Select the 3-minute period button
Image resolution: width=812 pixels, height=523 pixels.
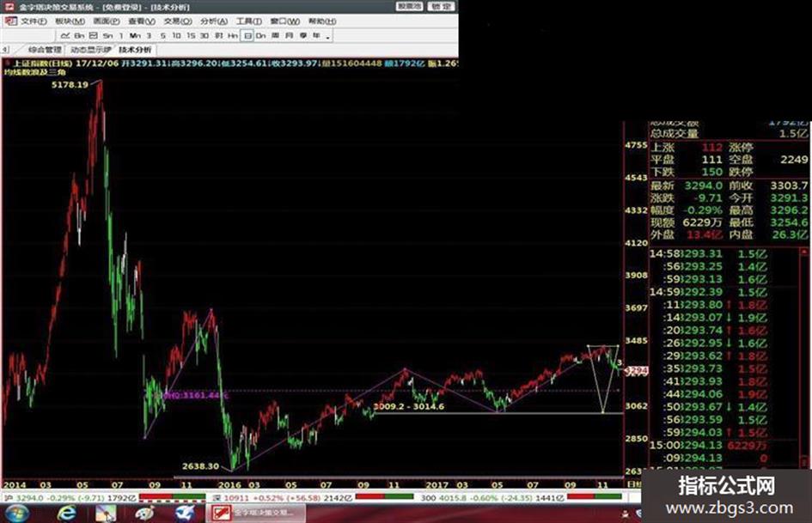click(149, 36)
